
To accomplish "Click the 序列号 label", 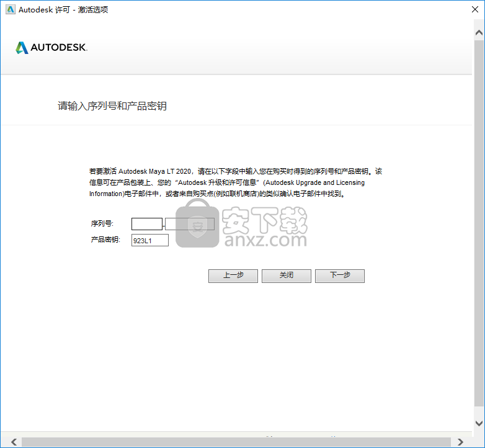I will point(102,223).
